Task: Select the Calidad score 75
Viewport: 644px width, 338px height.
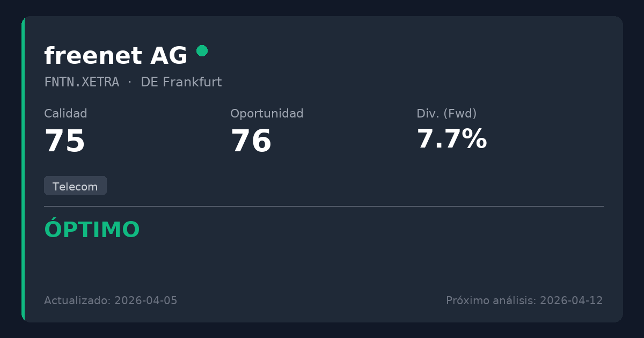Action: pyautogui.click(x=65, y=141)
